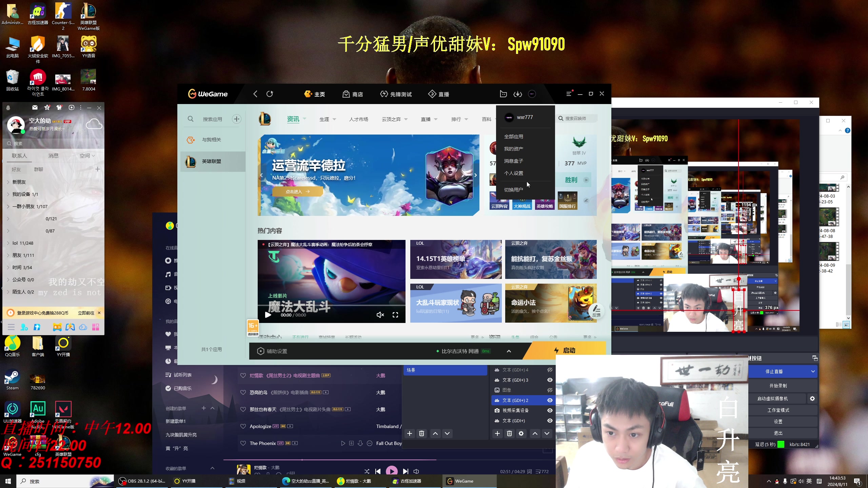868x488 pixels.
Task: Skip to previous track in QQ Music
Action: (x=378, y=471)
